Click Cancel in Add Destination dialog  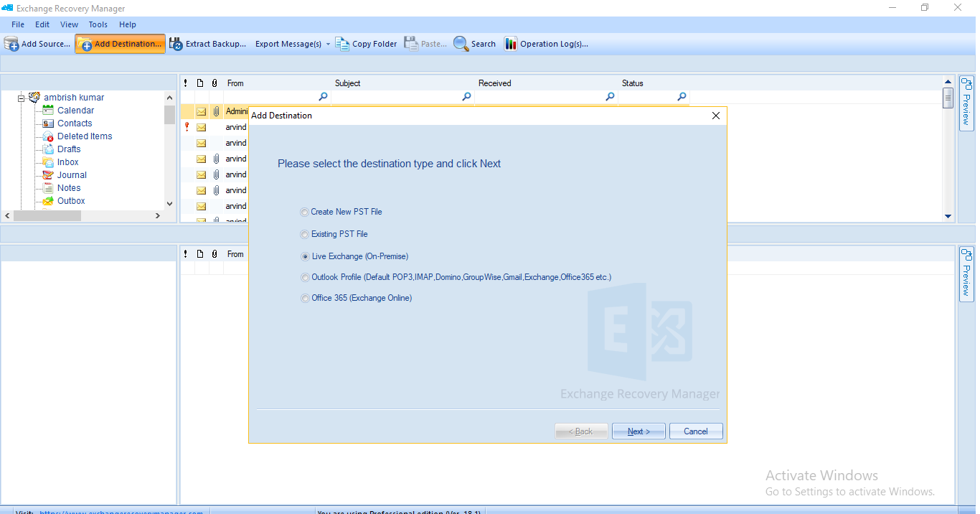pyautogui.click(x=696, y=431)
